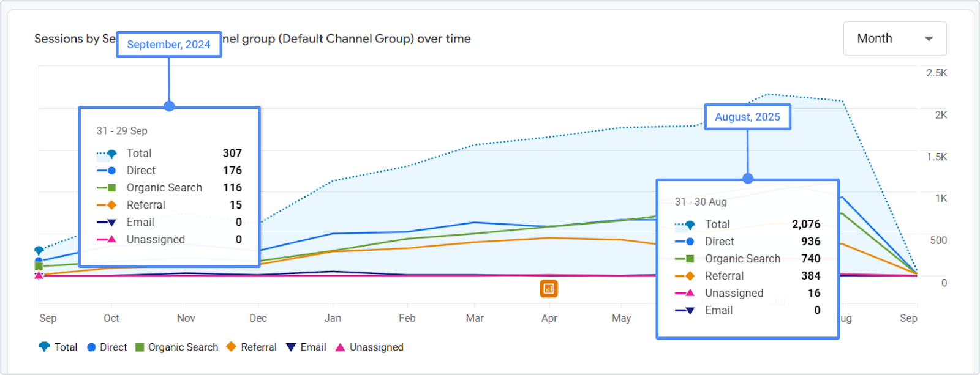The height and width of the screenshot is (375, 980).
Task: Click the September, 2024 tooltip label
Action: (x=168, y=45)
